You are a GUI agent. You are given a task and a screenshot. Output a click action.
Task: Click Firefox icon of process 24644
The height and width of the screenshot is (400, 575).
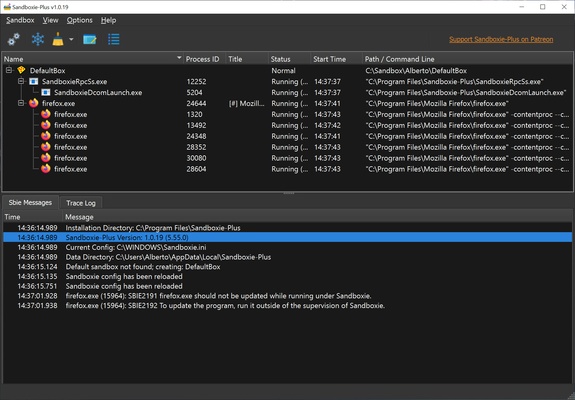[33, 103]
